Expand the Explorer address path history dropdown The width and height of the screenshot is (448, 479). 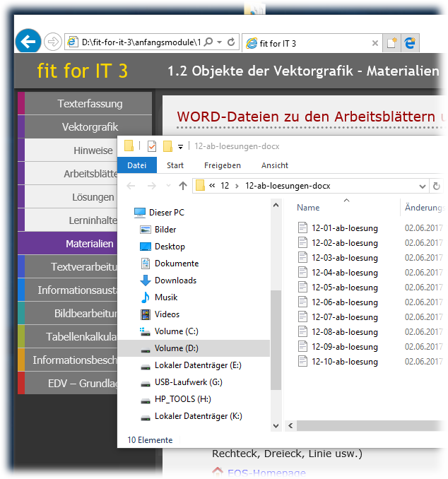[423, 186]
